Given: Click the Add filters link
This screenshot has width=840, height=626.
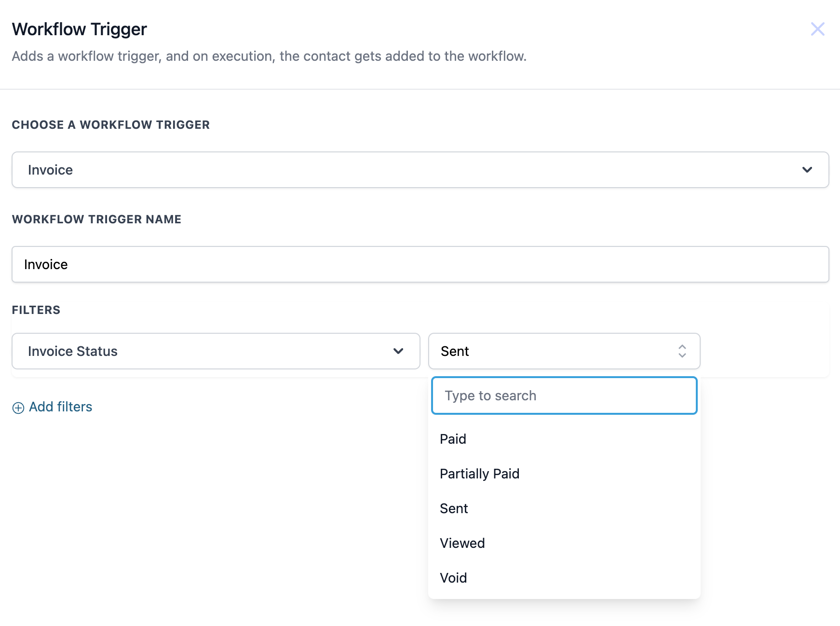Looking at the screenshot, I should (60, 407).
